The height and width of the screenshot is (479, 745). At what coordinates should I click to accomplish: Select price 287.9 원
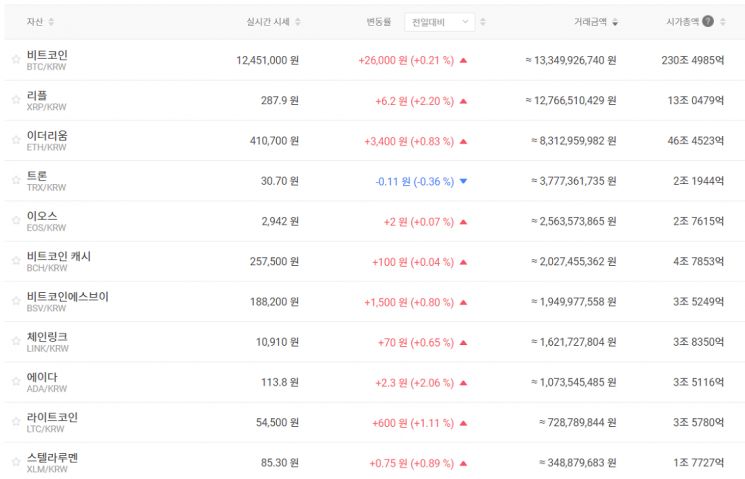pyautogui.click(x=280, y=101)
